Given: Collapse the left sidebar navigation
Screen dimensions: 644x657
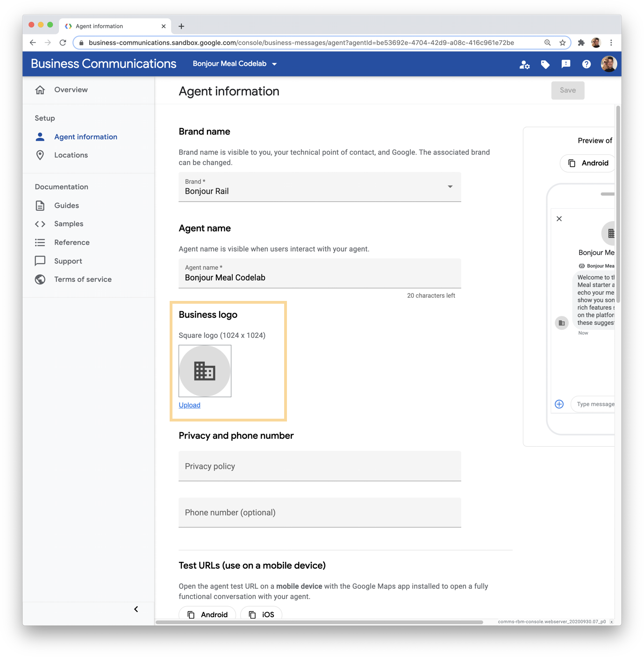Looking at the screenshot, I should point(136,609).
